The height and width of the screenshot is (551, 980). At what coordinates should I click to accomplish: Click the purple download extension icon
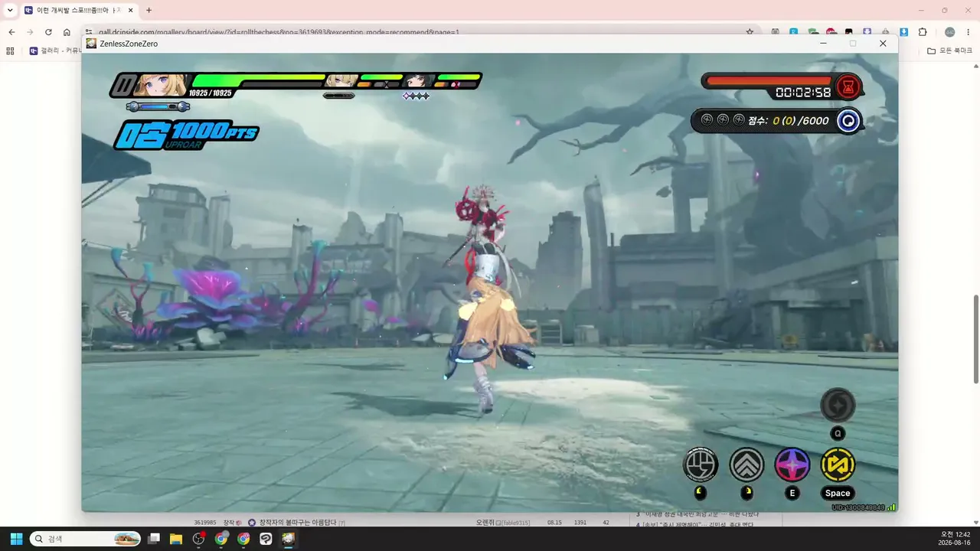[867, 32]
